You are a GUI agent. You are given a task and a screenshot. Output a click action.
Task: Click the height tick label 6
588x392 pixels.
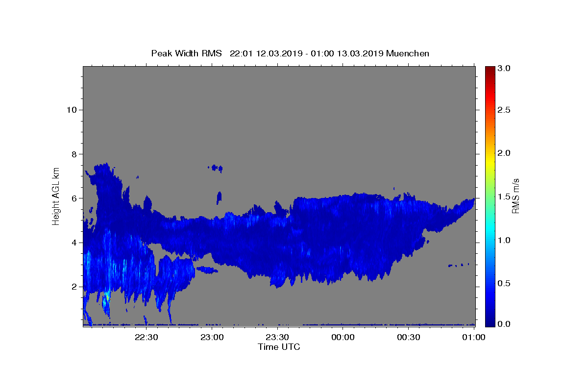74,198
